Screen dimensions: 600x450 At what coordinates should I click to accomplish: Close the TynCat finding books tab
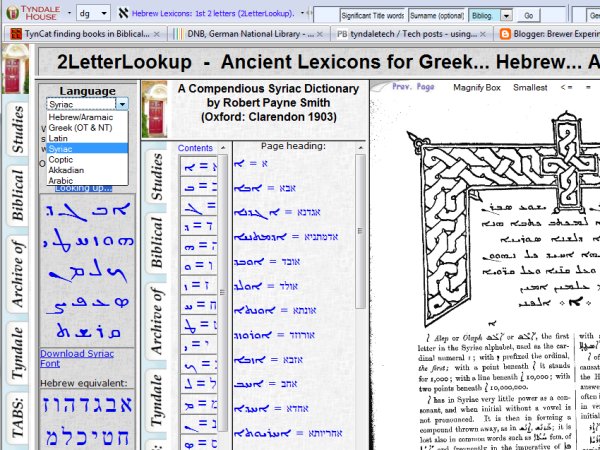tap(157, 34)
